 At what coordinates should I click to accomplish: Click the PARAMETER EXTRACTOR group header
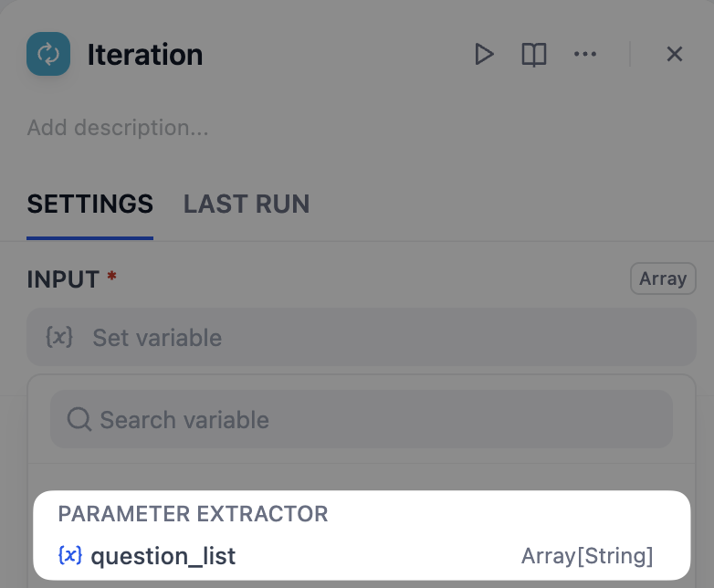click(193, 514)
